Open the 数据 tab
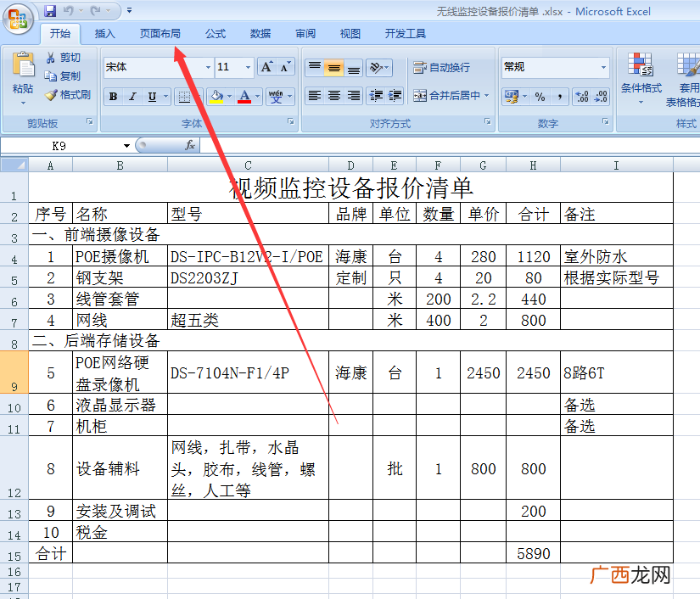Viewport: 700px width, 599px height. point(260,33)
